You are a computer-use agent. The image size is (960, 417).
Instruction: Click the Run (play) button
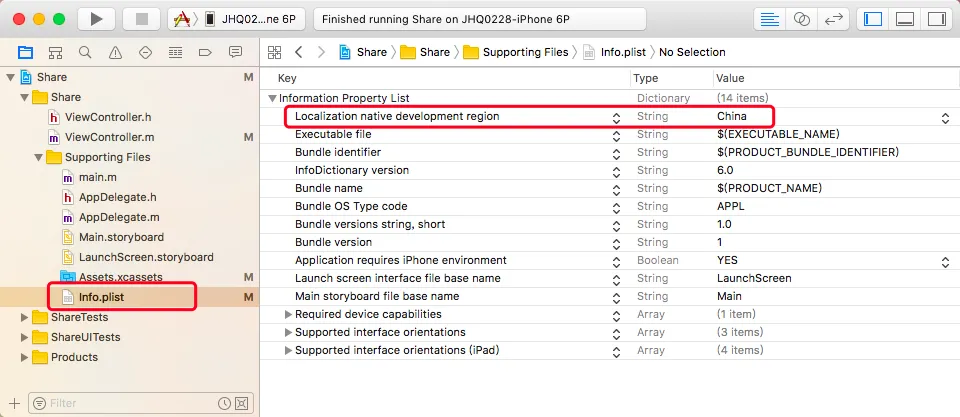[96, 19]
